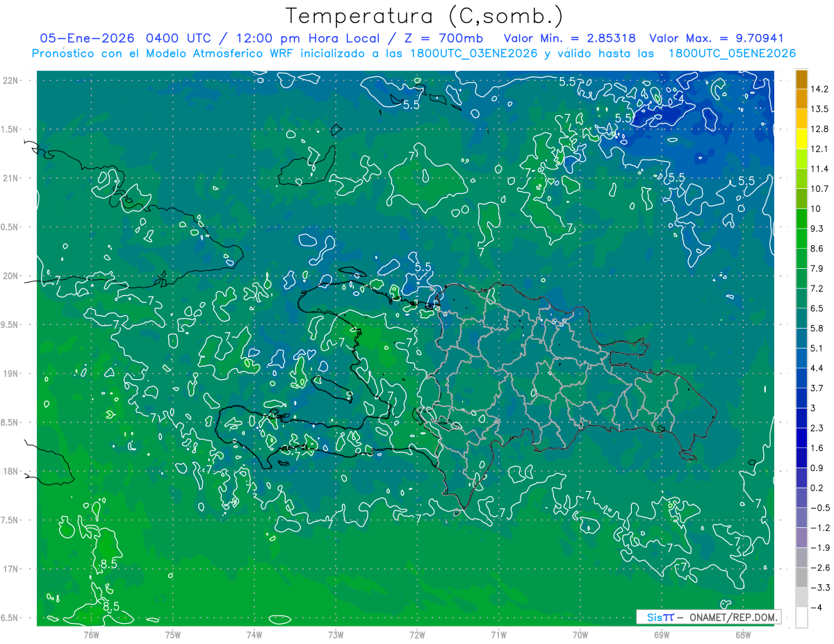Select the date text "05-Ene-2026"
834x644 pixels.
[x=88, y=38]
